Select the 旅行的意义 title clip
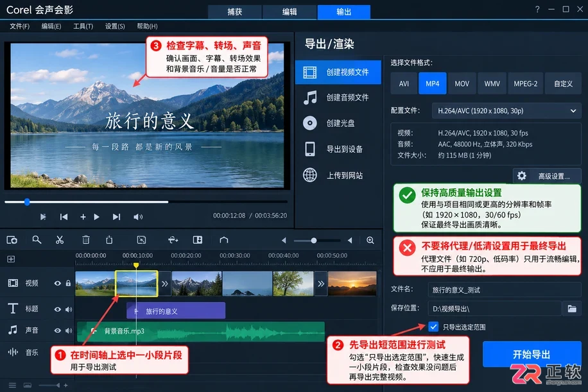Image resolution: width=588 pixels, height=392 pixels. pos(176,311)
